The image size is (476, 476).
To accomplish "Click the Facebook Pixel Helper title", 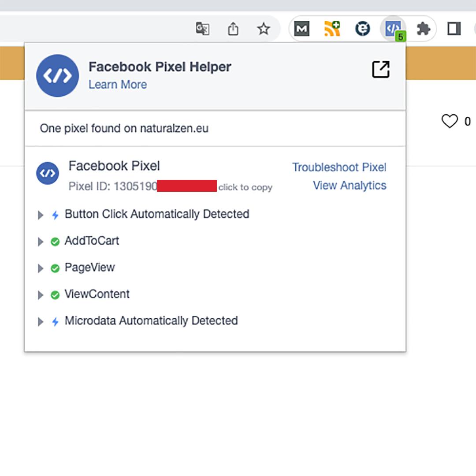I will [160, 67].
